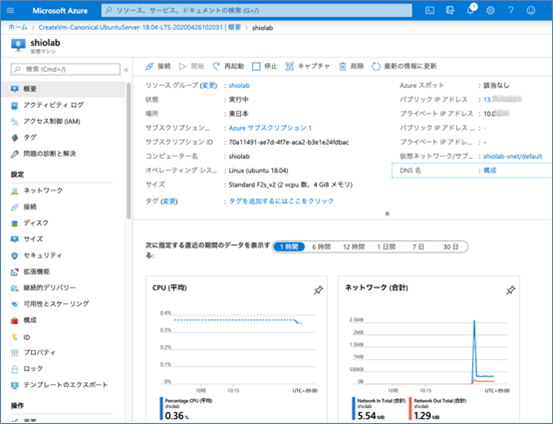The image size is (553, 424).
Task: Click the キャプチャ capture toolbar button
Action: click(307, 66)
